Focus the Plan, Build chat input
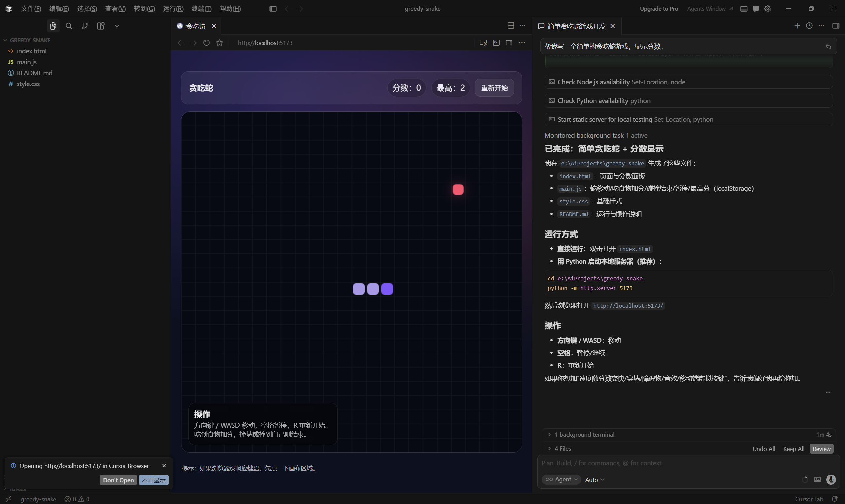The height and width of the screenshot is (504, 845). [x=689, y=463]
